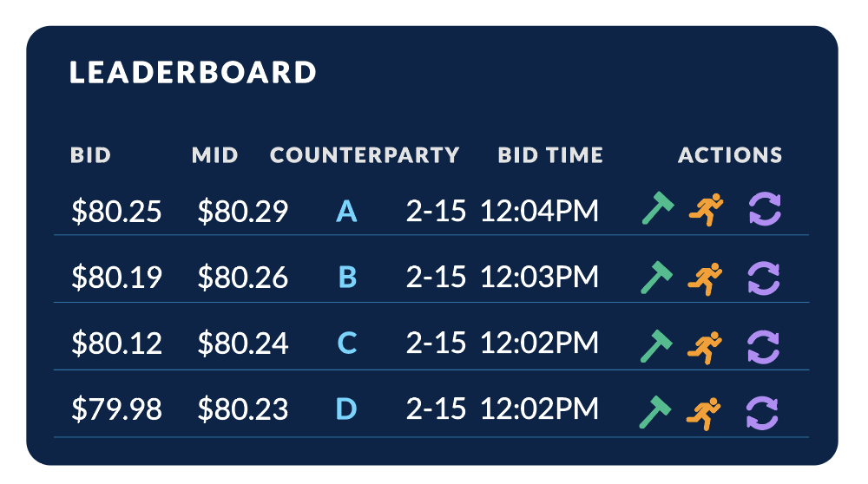Click the running man icon for the $79.98 bid
The image size is (868, 484).
(x=703, y=414)
